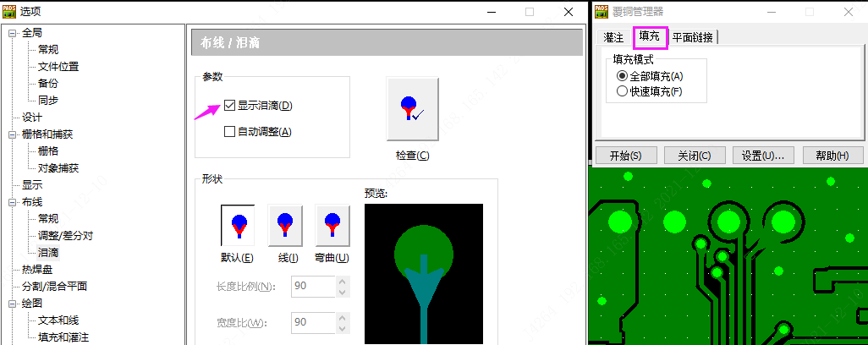
Task: Click the PADS icon in the 覆铜管理器 title bar
Action: click(x=602, y=11)
